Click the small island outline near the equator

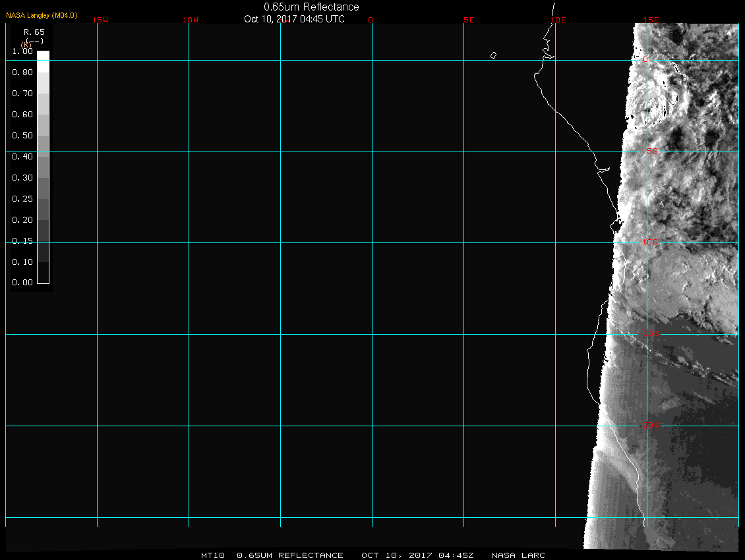(493, 55)
